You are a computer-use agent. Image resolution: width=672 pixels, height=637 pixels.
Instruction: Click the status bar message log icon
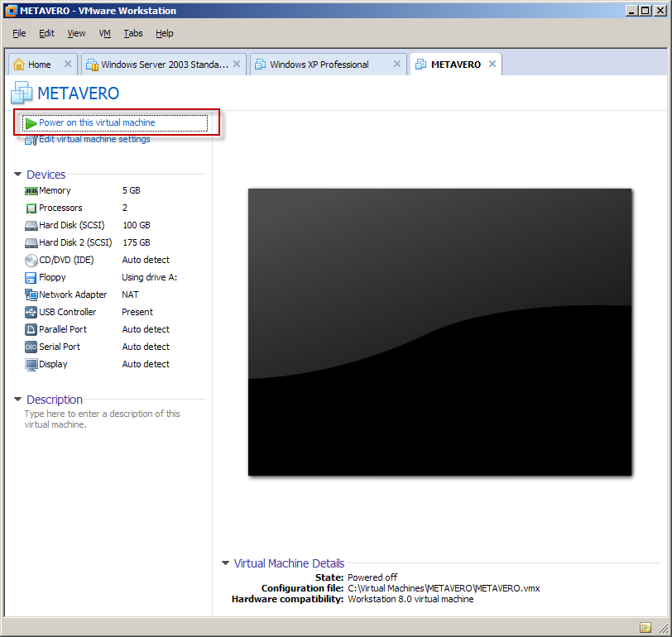[x=646, y=628]
